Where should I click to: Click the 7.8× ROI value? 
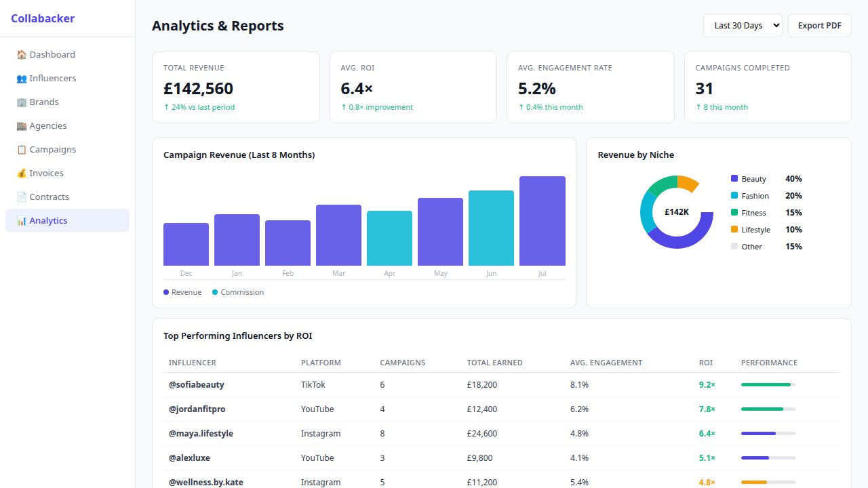(707, 409)
